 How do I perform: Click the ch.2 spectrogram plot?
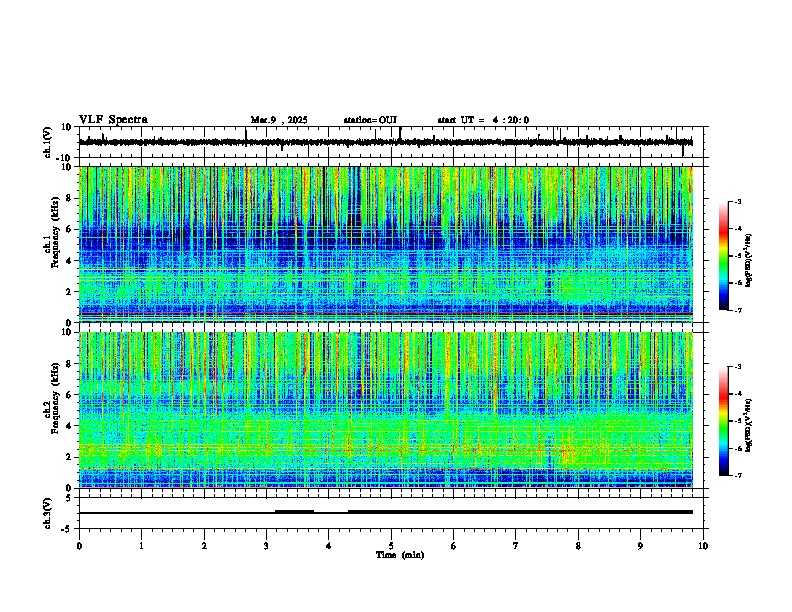pyautogui.click(x=386, y=410)
